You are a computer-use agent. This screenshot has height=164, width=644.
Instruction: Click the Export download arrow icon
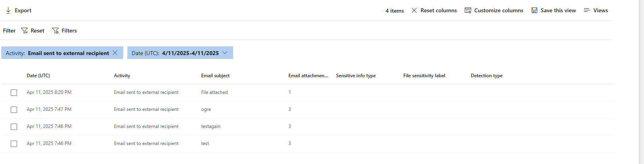click(x=8, y=10)
